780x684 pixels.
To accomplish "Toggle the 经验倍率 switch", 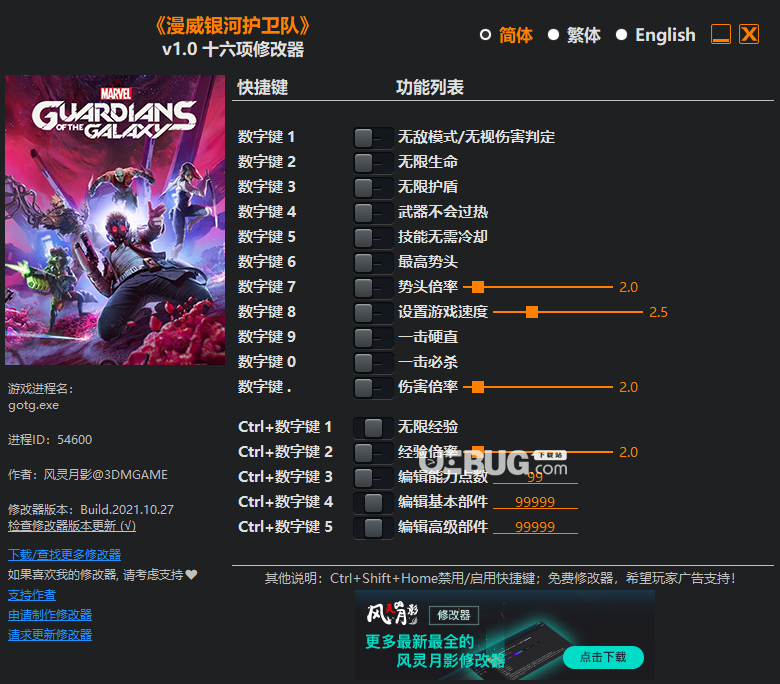I will click(373, 453).
